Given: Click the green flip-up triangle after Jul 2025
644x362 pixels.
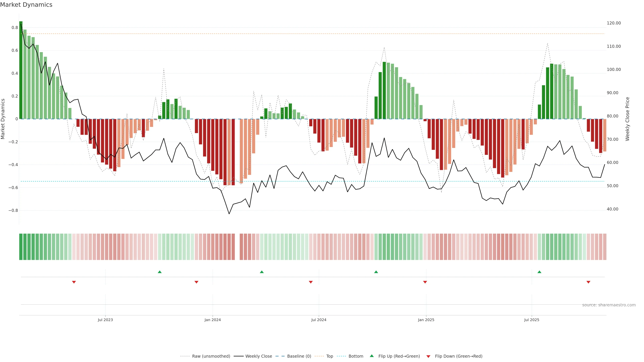Looking at the screenshot, I should coord(539,272).
